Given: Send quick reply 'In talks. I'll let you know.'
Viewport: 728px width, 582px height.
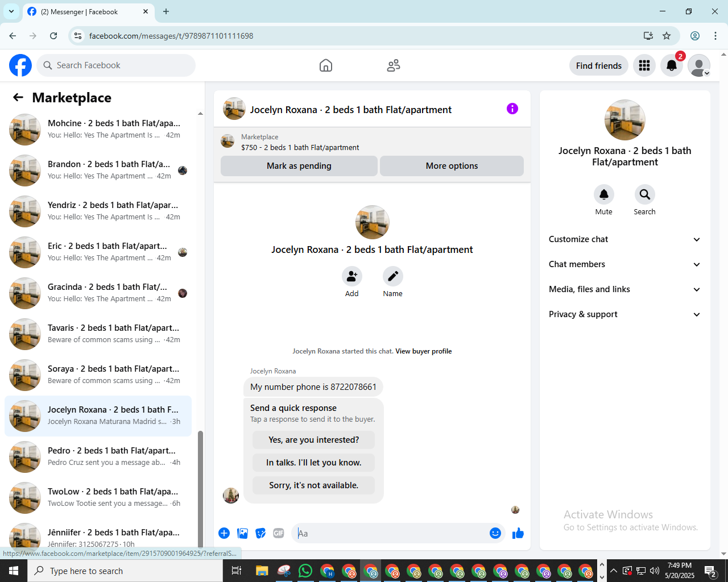Looking at the screenshot, I should tap(314, 463).
